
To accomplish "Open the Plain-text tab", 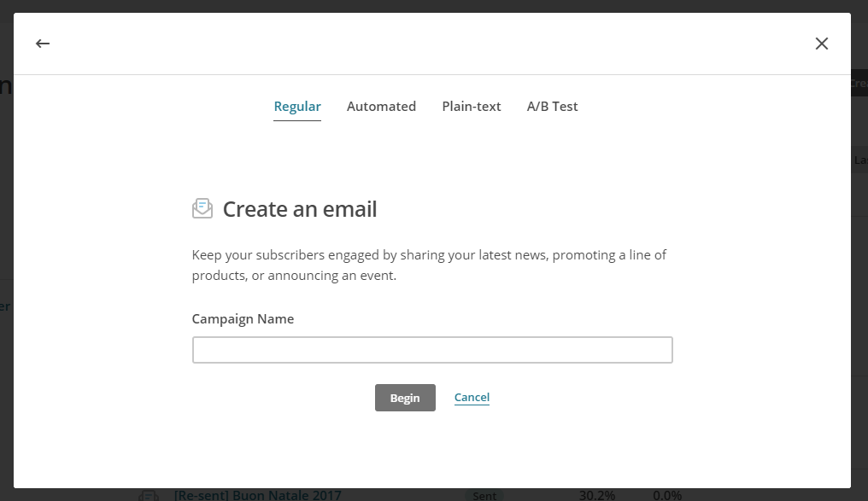I will (471, 106).
